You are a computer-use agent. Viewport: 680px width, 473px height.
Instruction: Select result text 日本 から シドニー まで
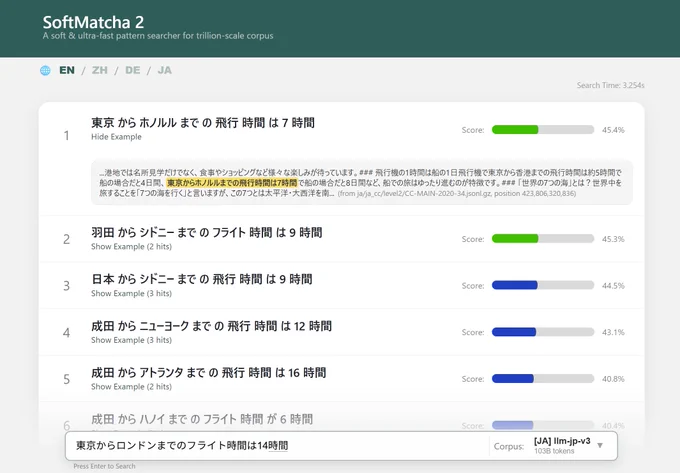(144, 279)
